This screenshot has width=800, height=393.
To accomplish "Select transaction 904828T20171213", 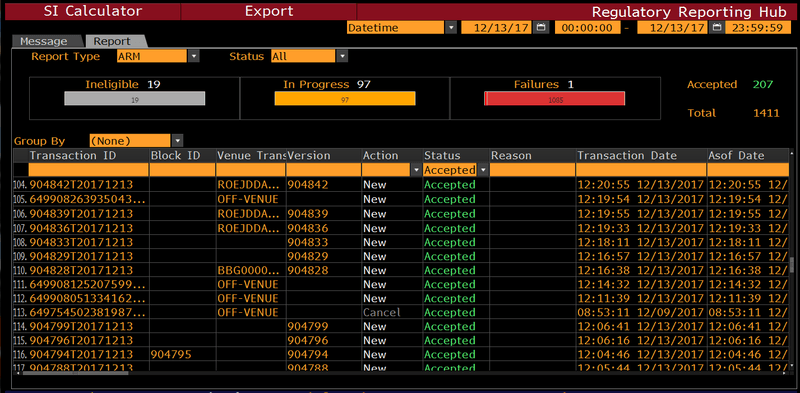I will (81, 270).
